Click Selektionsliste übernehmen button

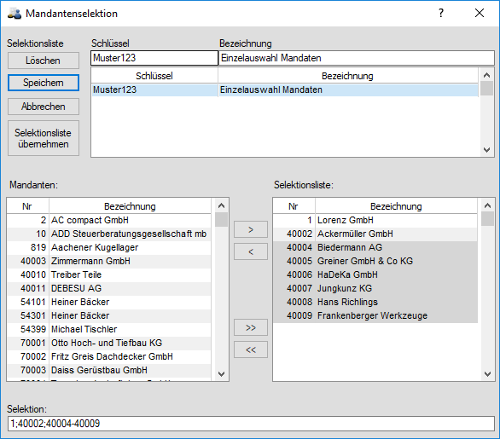(x=43, y=138)
